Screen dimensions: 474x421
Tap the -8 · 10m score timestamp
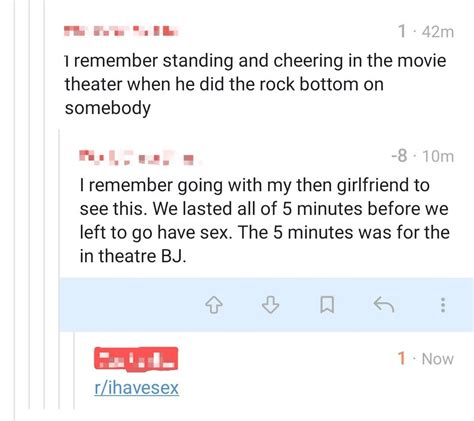[423, 156]
